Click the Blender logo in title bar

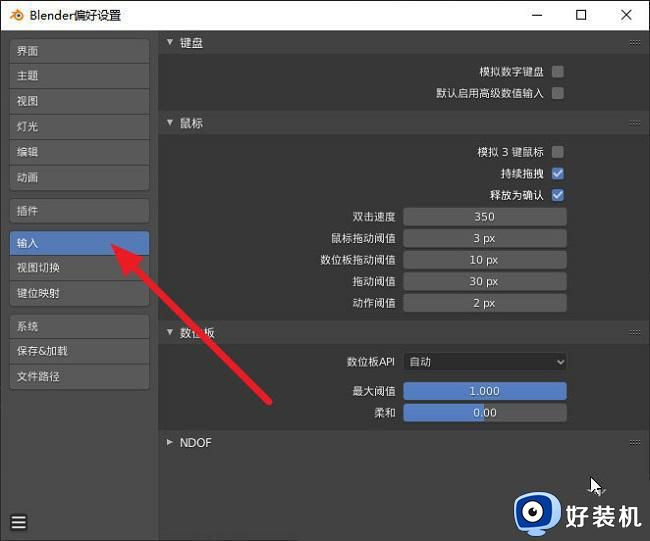[17, 15]
